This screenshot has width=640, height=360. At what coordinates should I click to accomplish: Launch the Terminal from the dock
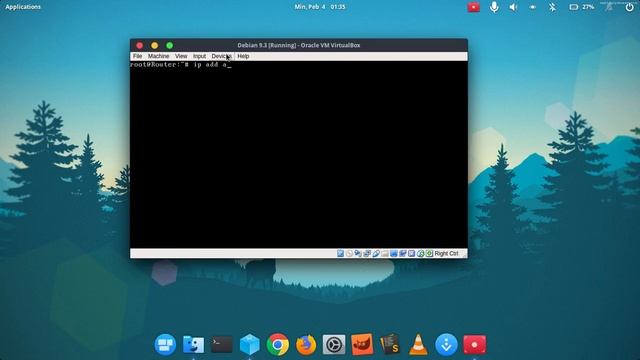click(x=222, y=344)
